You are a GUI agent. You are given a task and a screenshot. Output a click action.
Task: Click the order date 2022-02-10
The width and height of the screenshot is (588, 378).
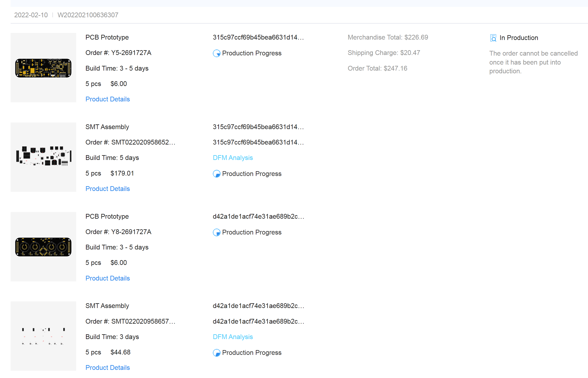[31, 15]
